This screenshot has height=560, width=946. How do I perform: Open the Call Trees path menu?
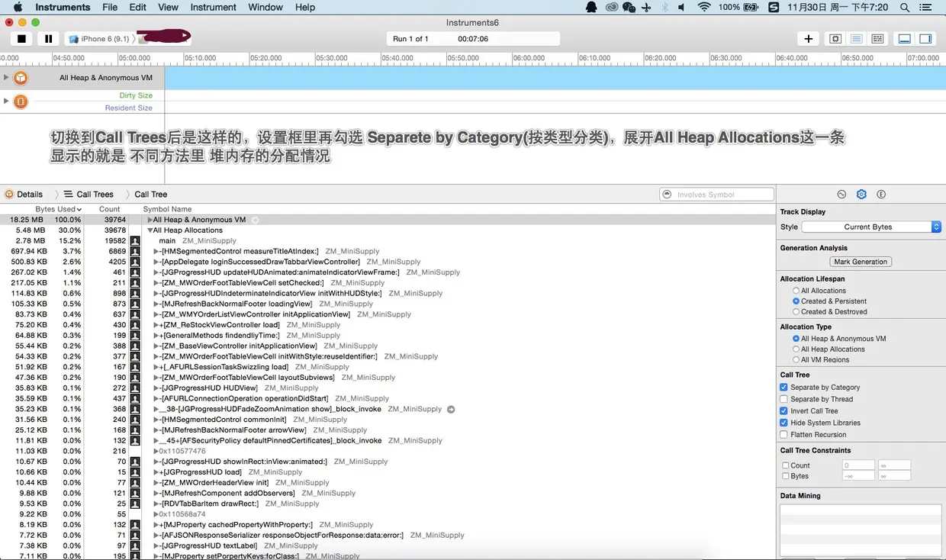[x=88, y=195]
